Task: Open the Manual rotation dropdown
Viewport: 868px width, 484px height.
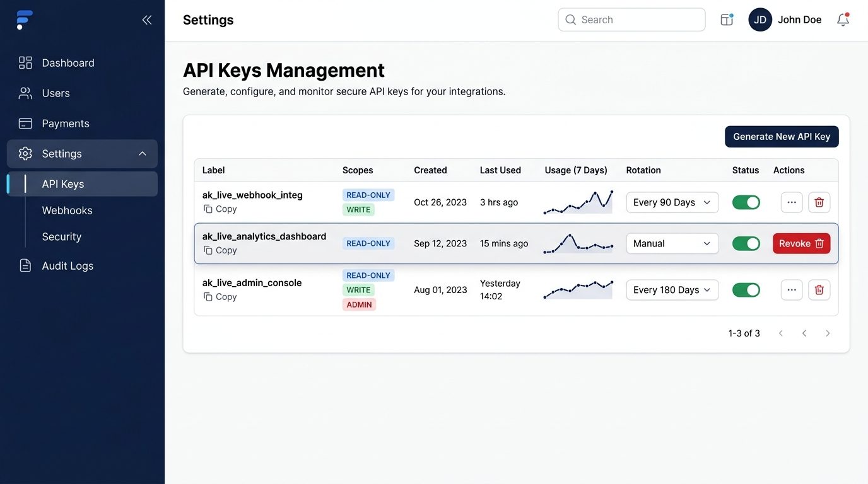Action: click(672, 243)
